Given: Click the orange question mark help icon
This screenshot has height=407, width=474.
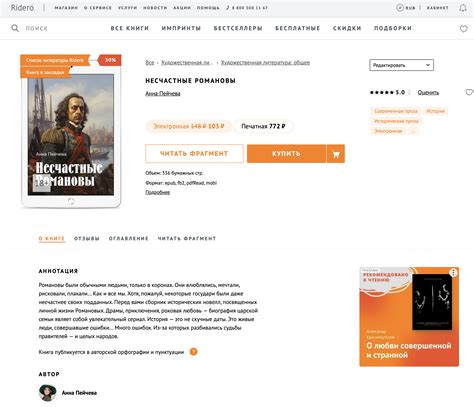Looking at the screenshot, I should [193, 352].
